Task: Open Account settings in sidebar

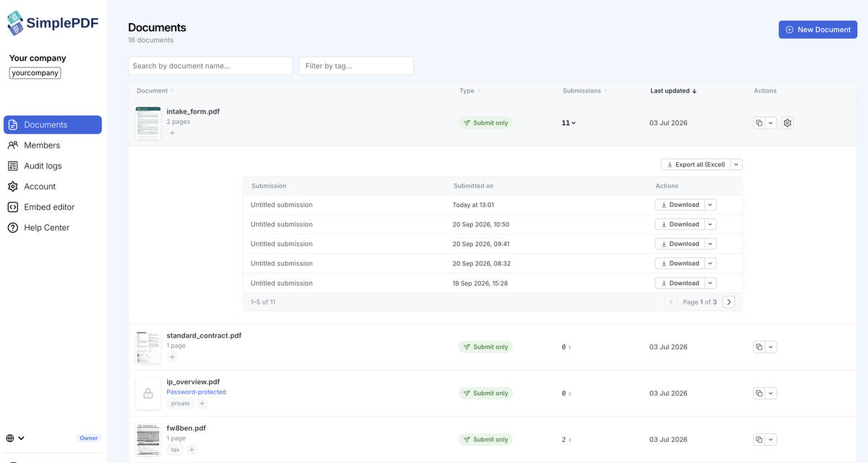Action: (x=53, y=187)
